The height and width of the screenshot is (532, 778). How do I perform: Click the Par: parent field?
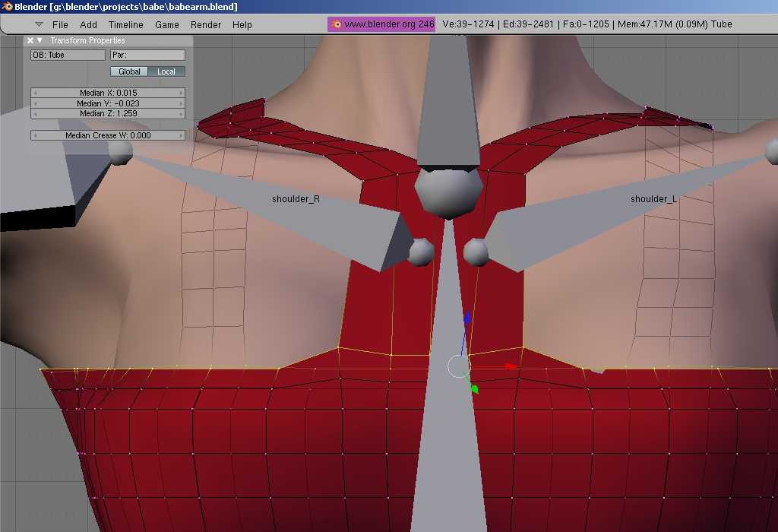point(148,55)
